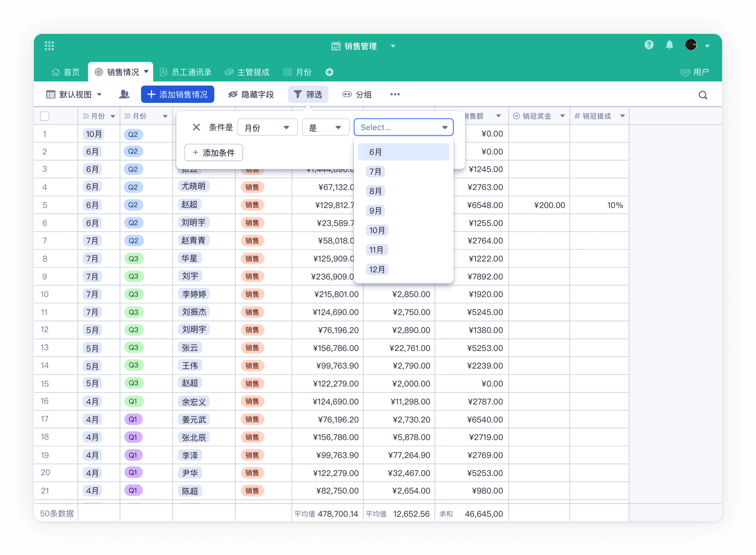Image resolution: width=756 pixels, height=555 pixels.
Task: Click the 求和 46,645.00 summary cell
Action: pyautogui.click(x=472, y=514)
